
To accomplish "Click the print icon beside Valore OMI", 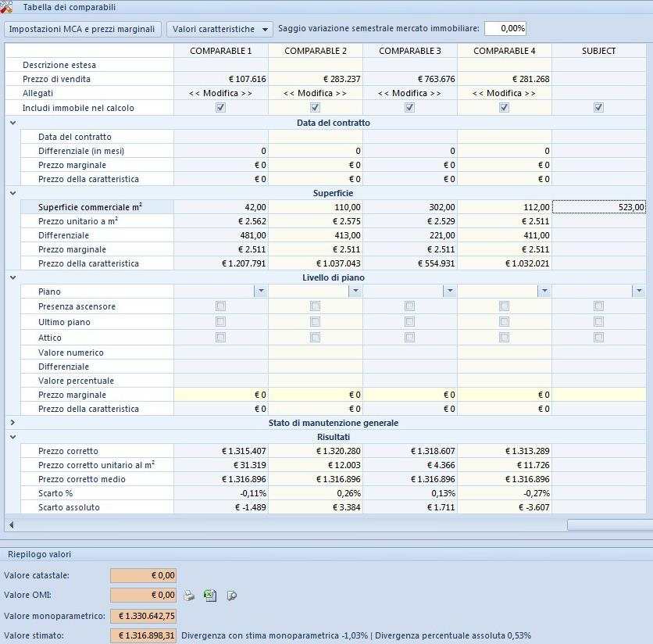I will (189, 596).
